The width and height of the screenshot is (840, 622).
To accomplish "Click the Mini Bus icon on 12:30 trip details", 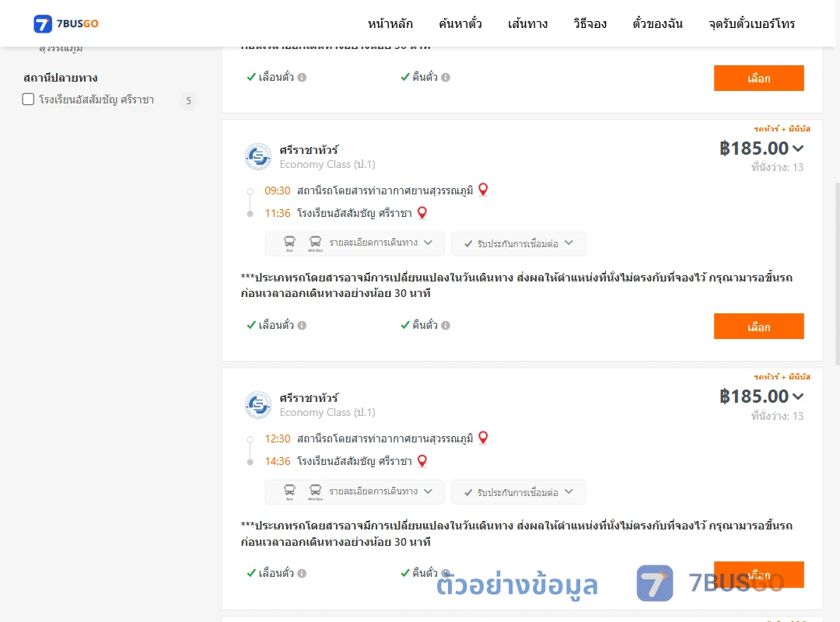I will pyautogui.click(x=315, y=492).
